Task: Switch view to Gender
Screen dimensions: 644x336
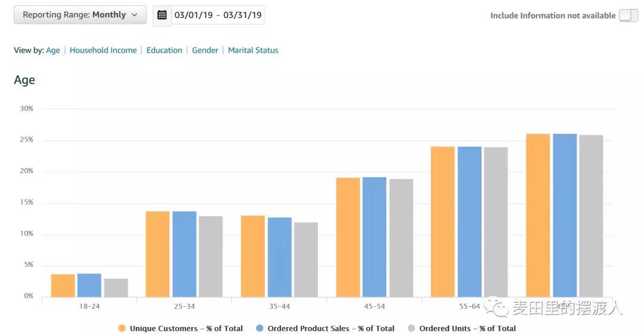Action: click(205, 50)
